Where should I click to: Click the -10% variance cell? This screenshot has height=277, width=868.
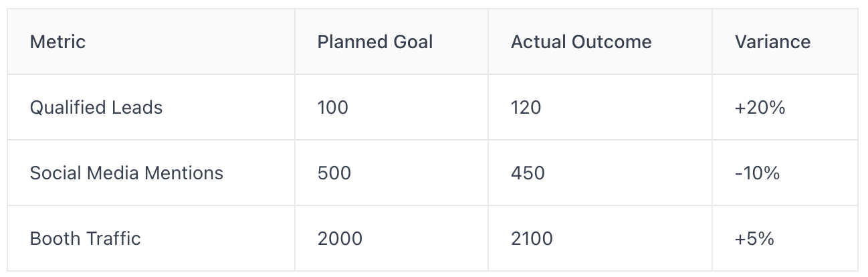tap(758, 173)
